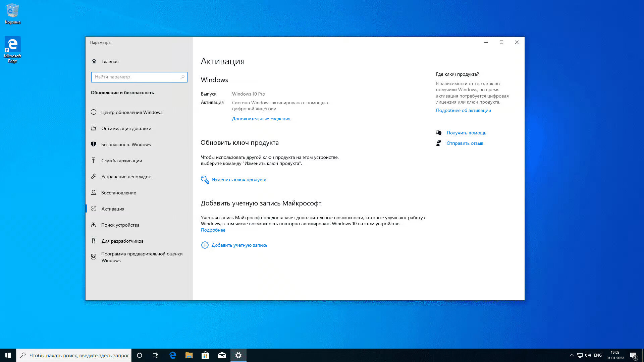644x362 pixels.
Task: Open Подробнее об активации link
Action: [463, 110]
